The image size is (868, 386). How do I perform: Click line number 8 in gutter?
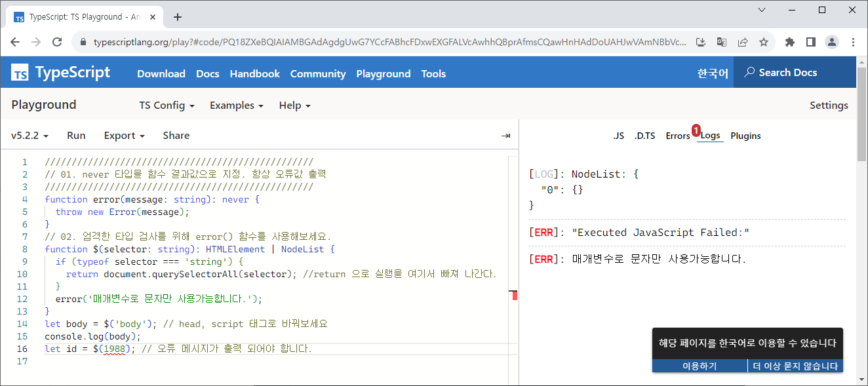click(25, 249)
